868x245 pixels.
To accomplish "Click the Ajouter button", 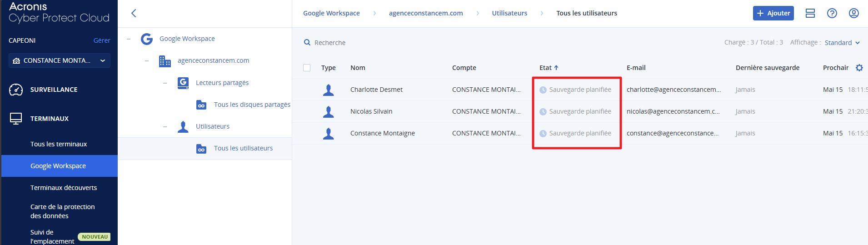I will [773, 13].
